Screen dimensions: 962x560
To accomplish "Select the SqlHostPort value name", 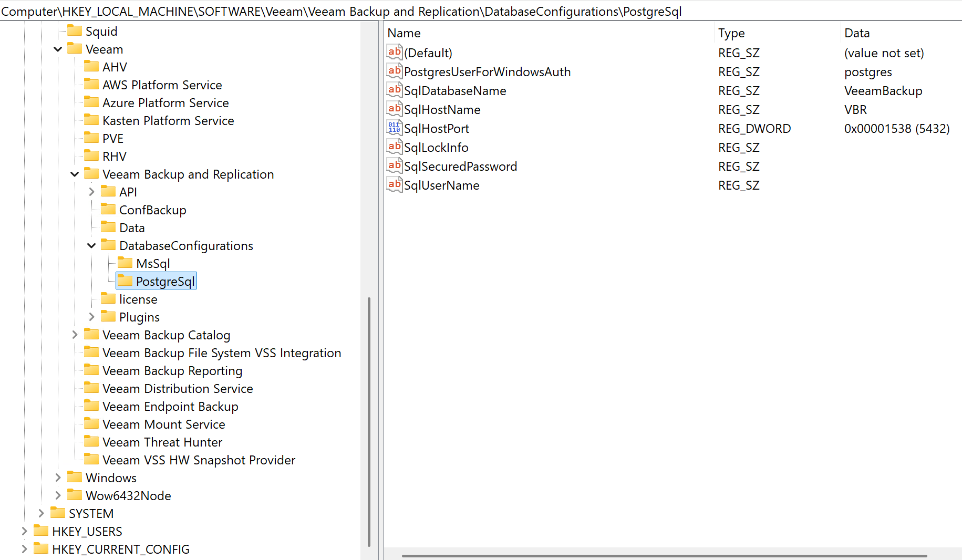I will point(437,128).
